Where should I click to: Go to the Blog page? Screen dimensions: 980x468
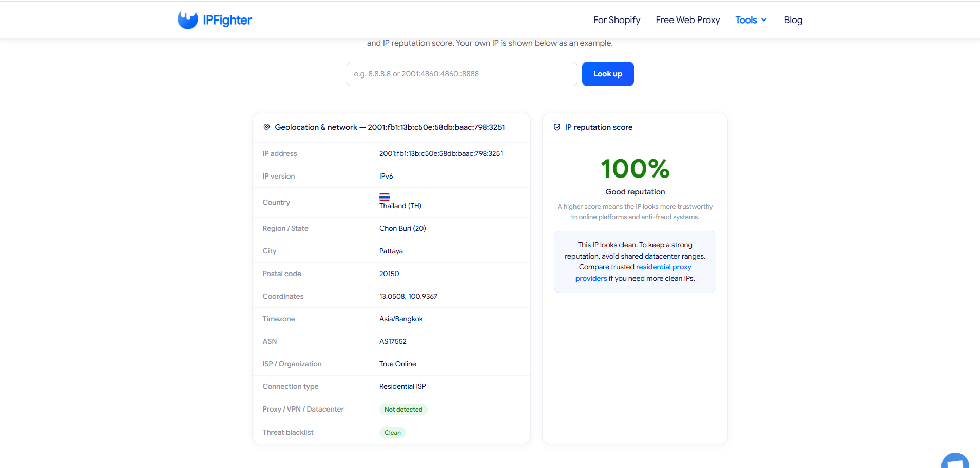[793, 20]
